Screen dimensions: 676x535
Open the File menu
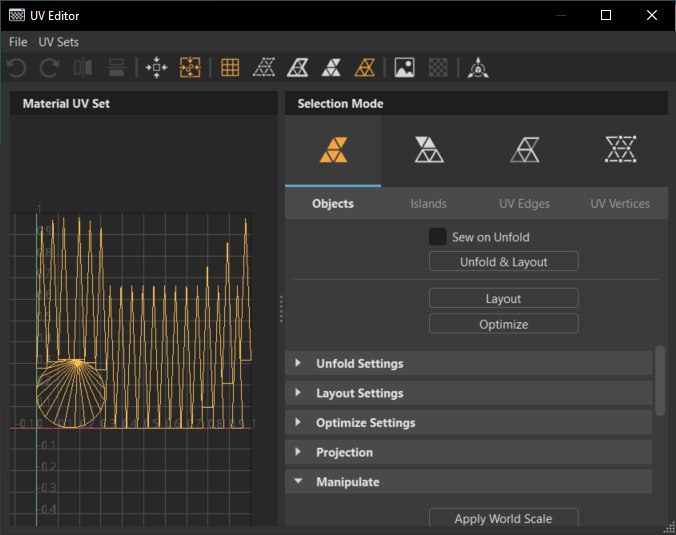(x=18, y=42)
